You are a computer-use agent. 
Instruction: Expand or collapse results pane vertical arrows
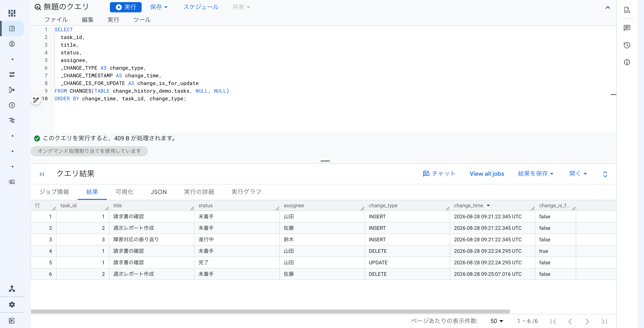point(605,174)
